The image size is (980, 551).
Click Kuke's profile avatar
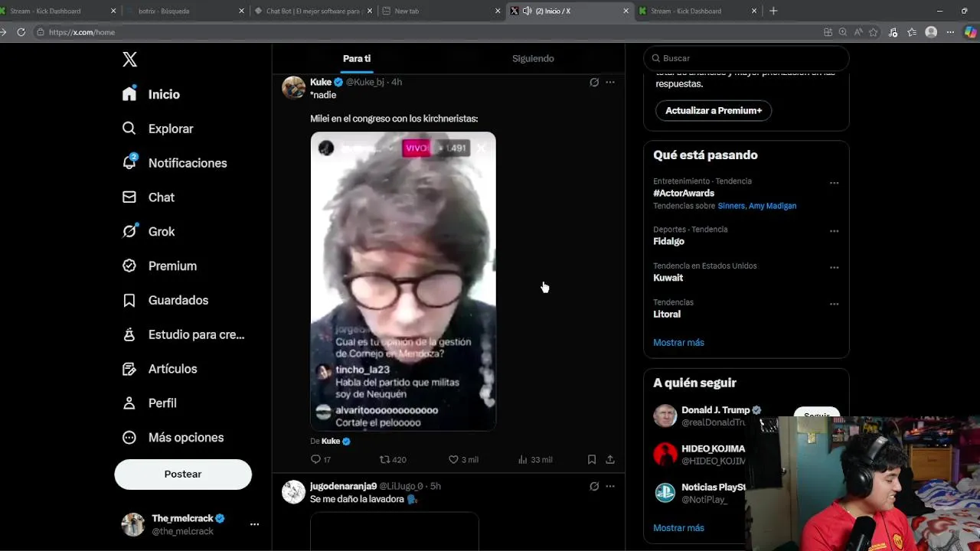(x=293, y=88)
